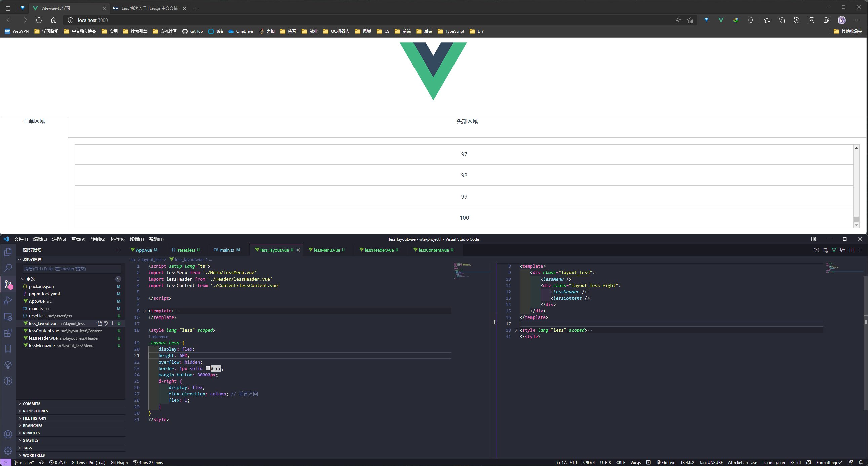Open Bookmarks view in activity bar
Screen dimensions: 868x466
click(x=8, y=349)
